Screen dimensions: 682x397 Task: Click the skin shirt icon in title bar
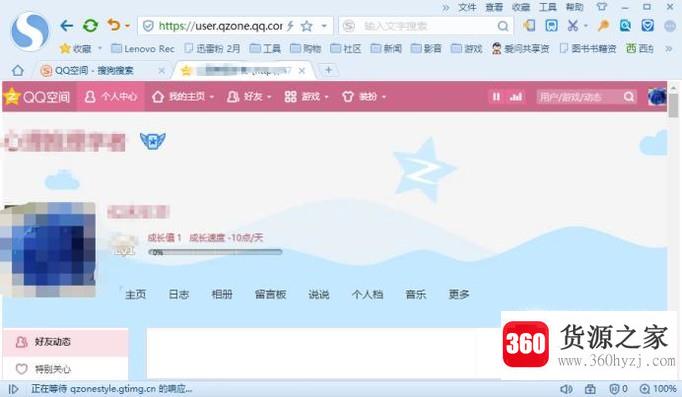click(602, 7)
